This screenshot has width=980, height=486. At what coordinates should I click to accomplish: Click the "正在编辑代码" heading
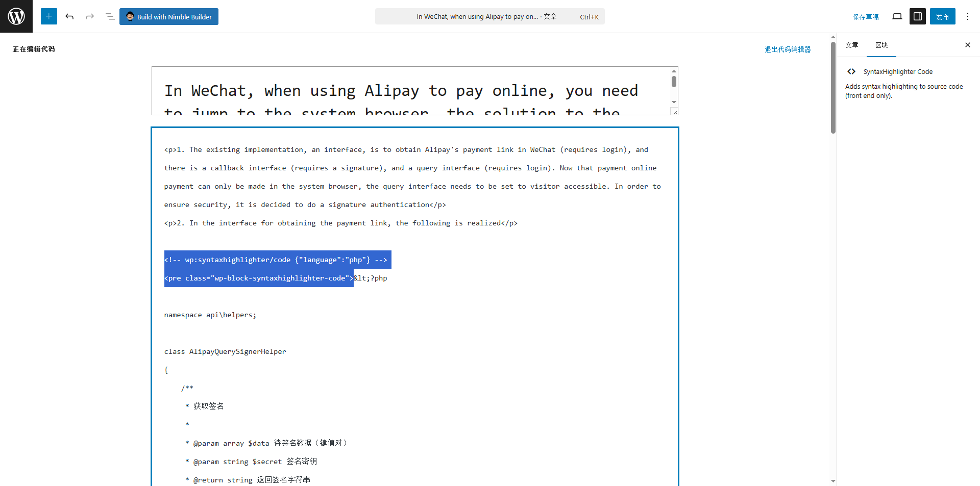tap(34, 49)
